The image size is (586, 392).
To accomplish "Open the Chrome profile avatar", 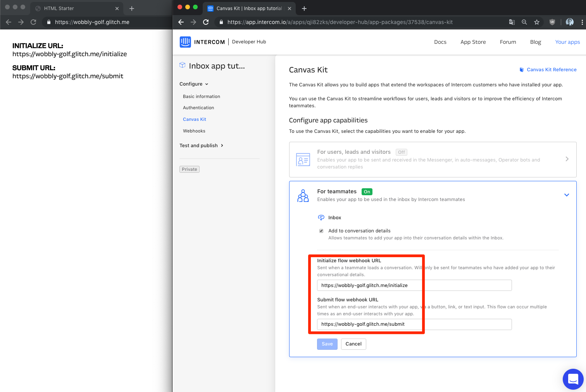I will 569,22.
